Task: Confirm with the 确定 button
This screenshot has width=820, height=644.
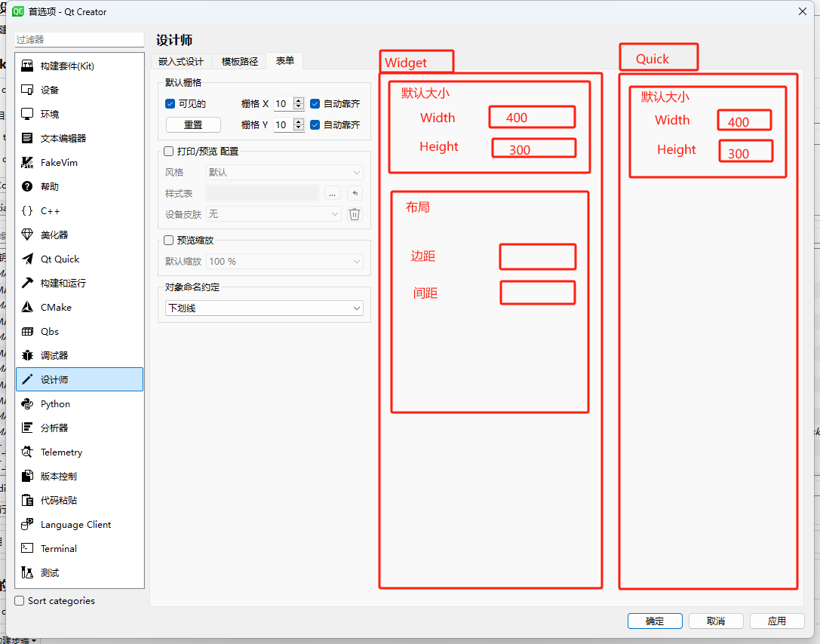Action: pos(655,621)
